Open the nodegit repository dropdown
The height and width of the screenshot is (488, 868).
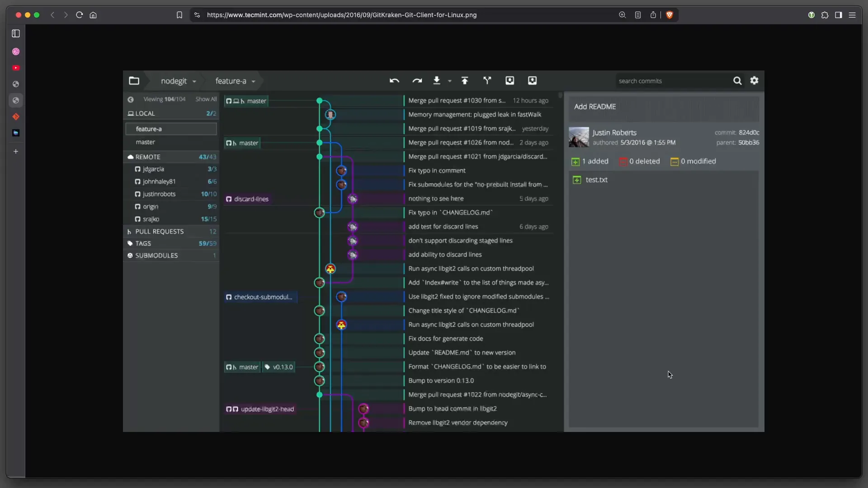178,81
